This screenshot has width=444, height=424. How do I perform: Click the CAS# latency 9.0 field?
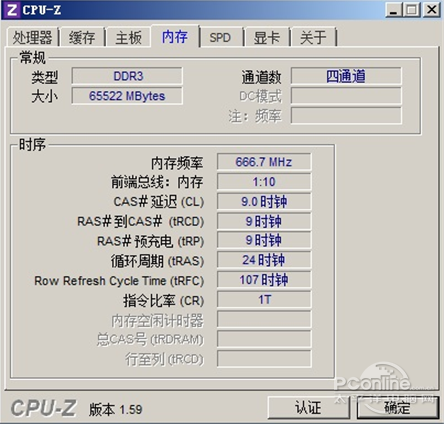[x=264, y=201]
